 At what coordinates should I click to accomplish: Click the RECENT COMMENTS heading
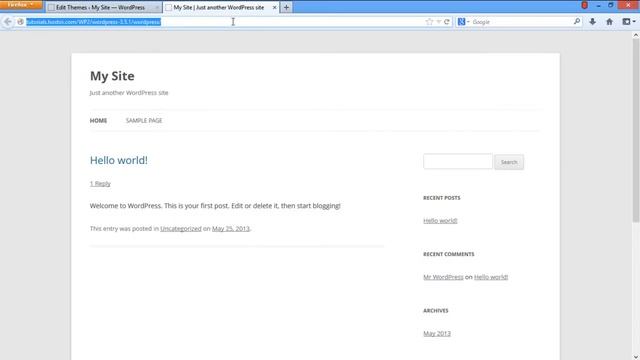(x=449, y=254)
